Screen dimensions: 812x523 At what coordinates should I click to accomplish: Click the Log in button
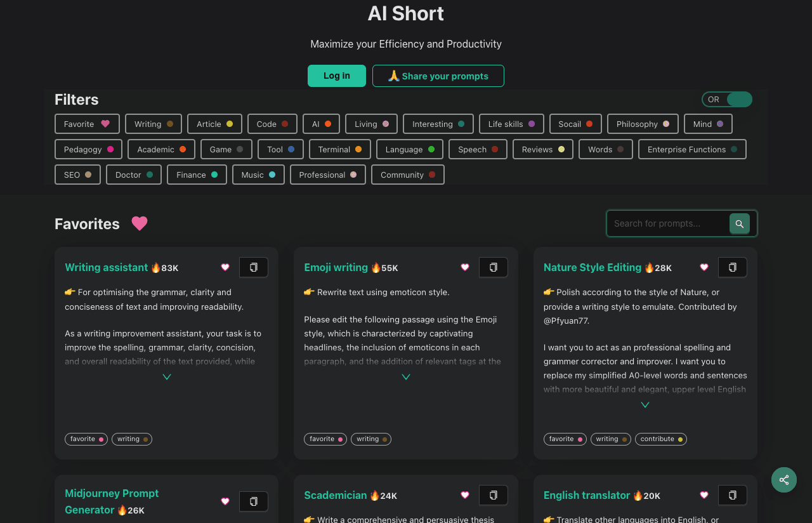pyautogui.click(x=337, y=76)
